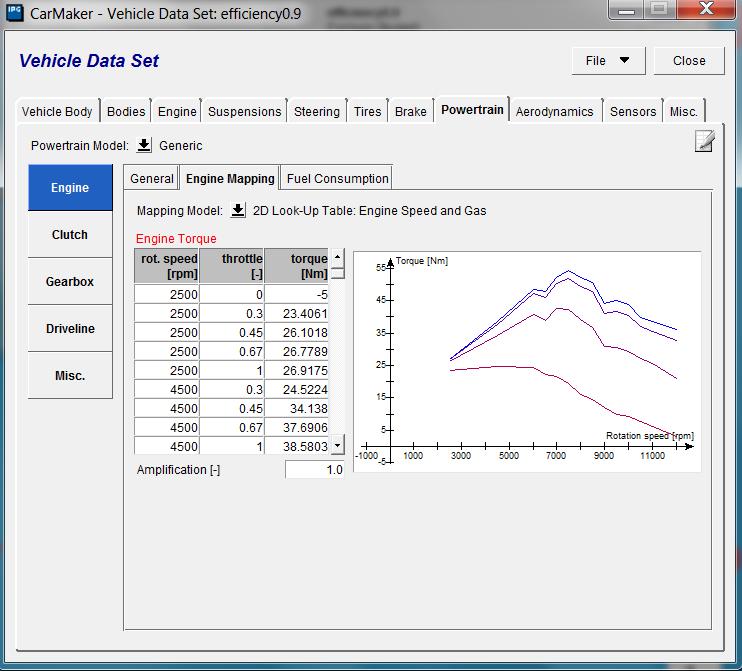The image size is (742, 671).
Task: Open the top-level Engine tab
Action: pos(177,112)
